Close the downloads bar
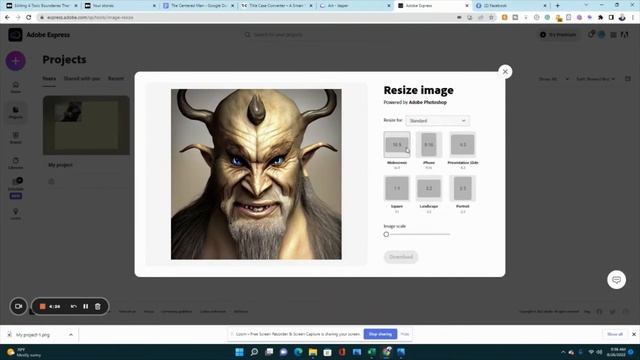This screenshot has width=640, height=360. 634,334
